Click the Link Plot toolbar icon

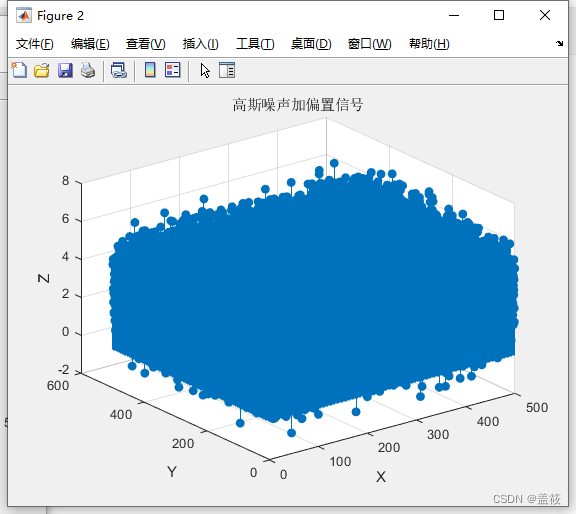point(119,70)
